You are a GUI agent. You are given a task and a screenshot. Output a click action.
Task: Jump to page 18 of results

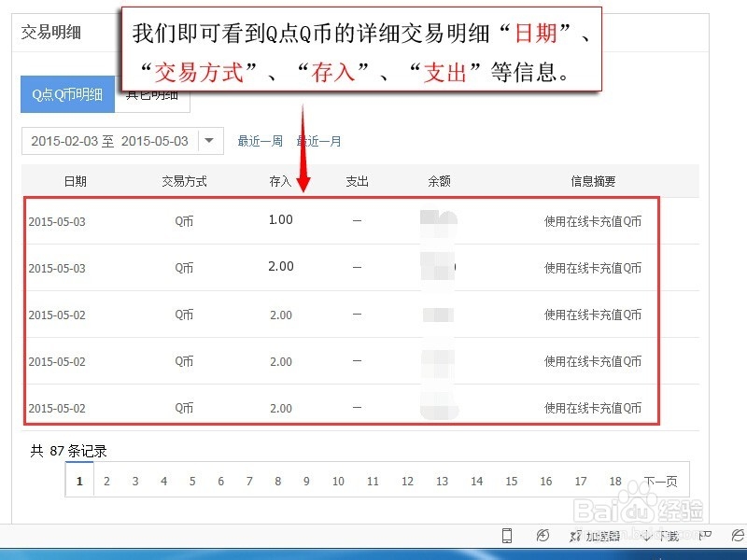[614, 481]
